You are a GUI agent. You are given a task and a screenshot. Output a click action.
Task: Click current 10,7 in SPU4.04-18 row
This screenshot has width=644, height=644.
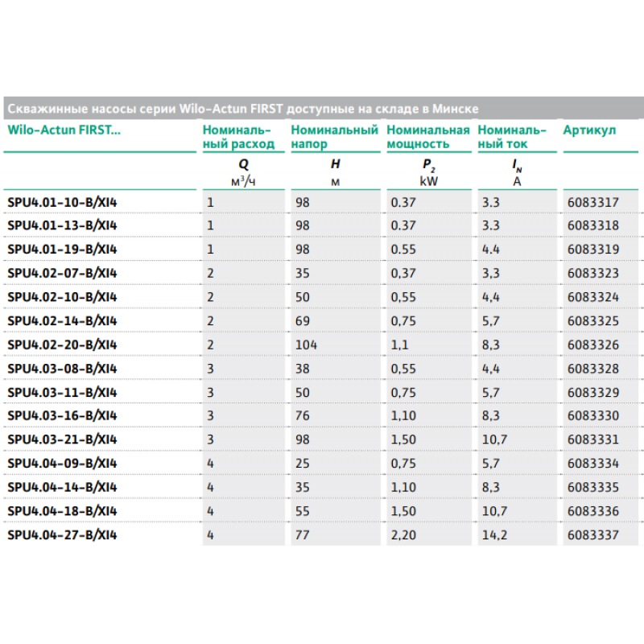pyautogui.click(x=494, y=511)
